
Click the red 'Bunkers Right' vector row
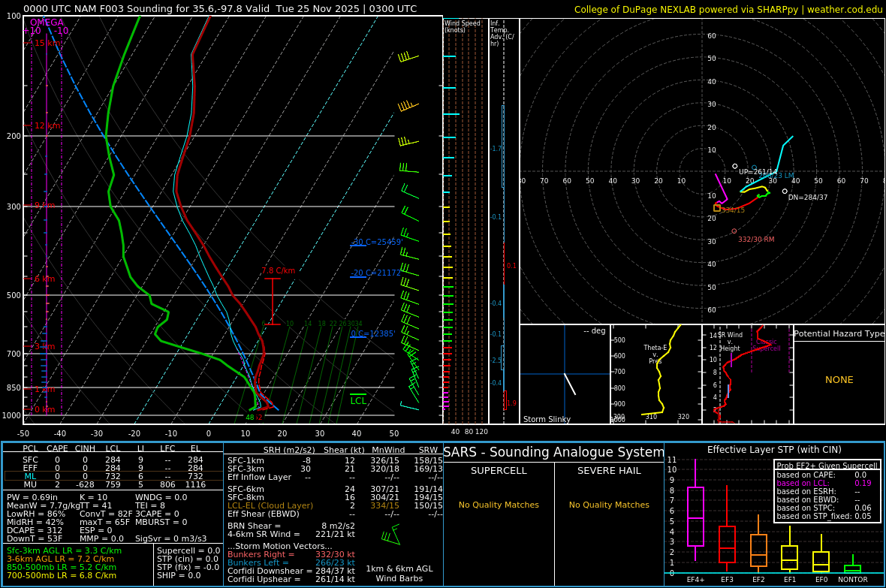(x=291, y=555)
